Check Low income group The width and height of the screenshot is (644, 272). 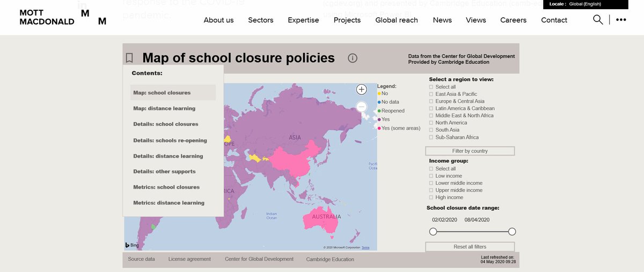[x=431, y=176]
